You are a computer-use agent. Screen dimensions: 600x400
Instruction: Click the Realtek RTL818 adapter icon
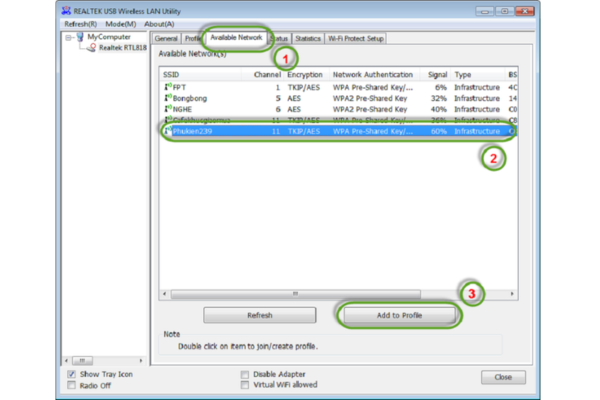coord(91,48)
